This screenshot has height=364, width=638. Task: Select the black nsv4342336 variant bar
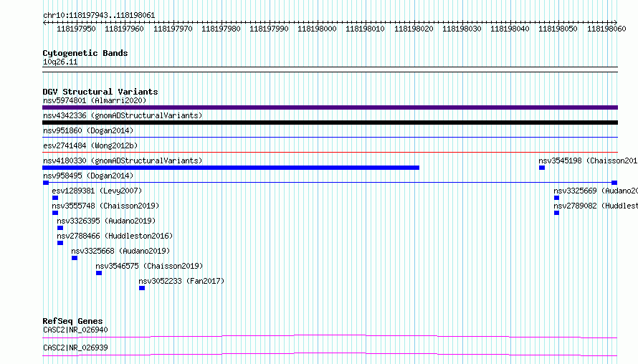330,123
